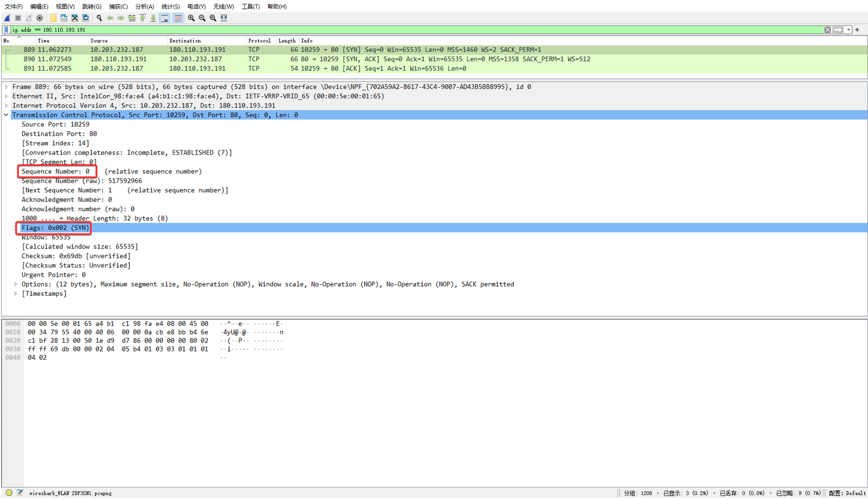Click the Stream index: 14 line
This screenshot has height=500, width=868.
click(55, 143)
